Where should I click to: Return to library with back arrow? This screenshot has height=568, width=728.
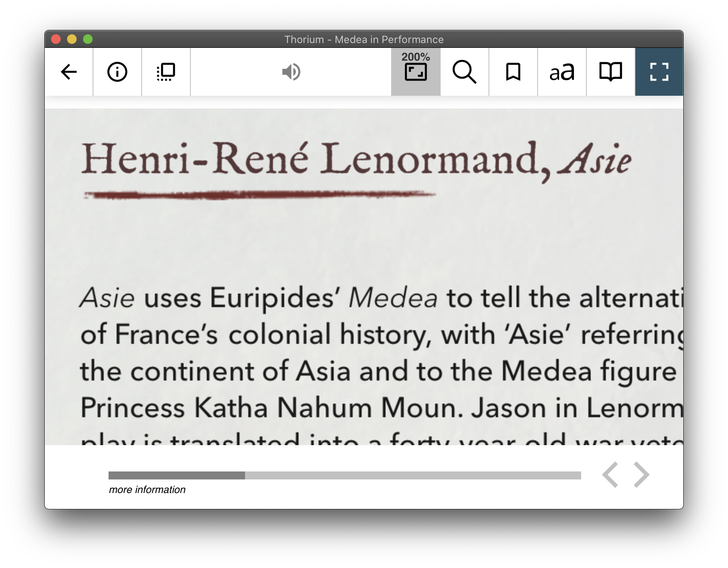pyautogui.click(x=69, y=72)
